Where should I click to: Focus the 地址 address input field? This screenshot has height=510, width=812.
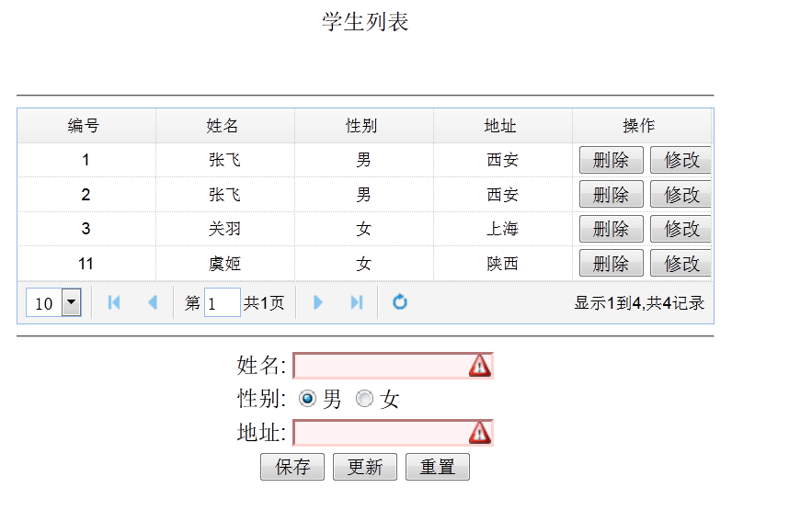393,433
